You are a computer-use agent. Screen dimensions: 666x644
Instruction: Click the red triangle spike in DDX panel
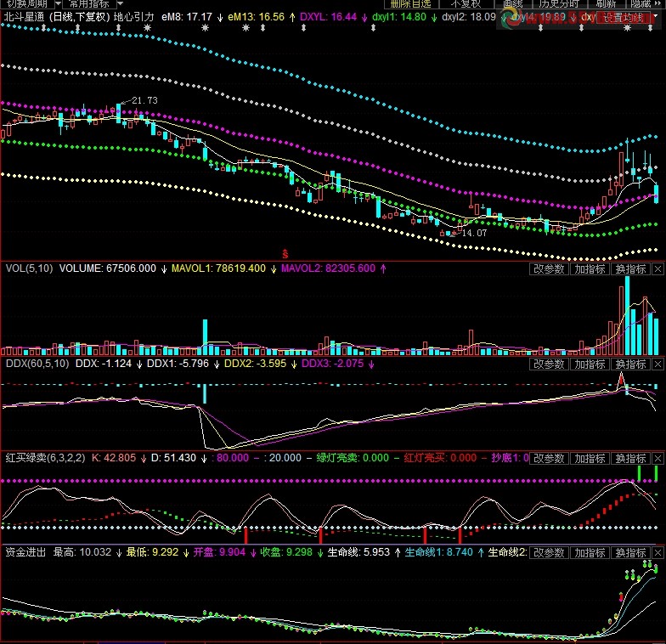[621, 379]
